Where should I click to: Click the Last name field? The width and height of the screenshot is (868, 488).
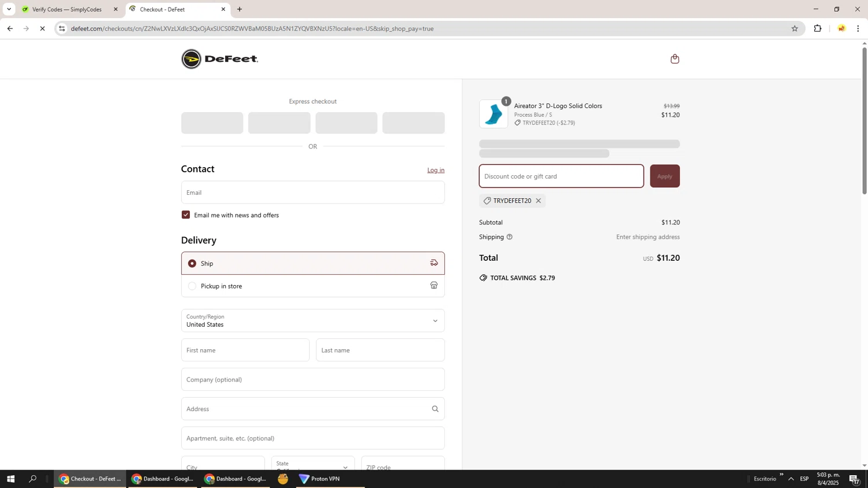click(x=381, y=350)
